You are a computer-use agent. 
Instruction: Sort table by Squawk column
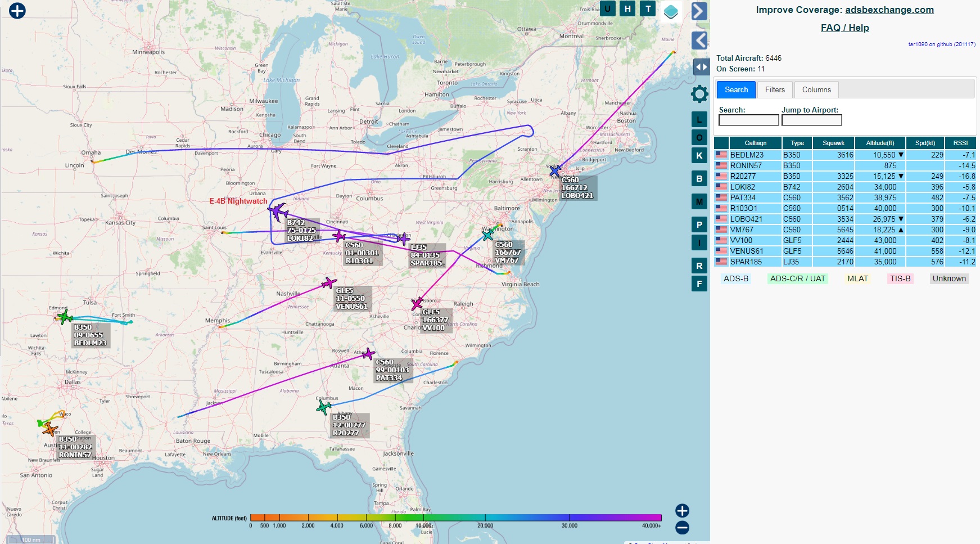[833, 143]
